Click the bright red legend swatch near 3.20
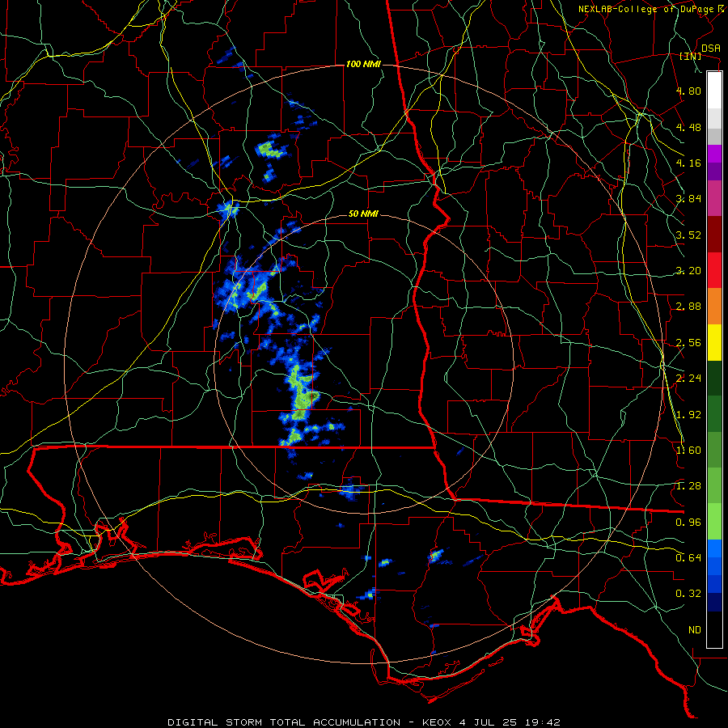Viewport: 728px width, 728px height. (x=714, y=270)
